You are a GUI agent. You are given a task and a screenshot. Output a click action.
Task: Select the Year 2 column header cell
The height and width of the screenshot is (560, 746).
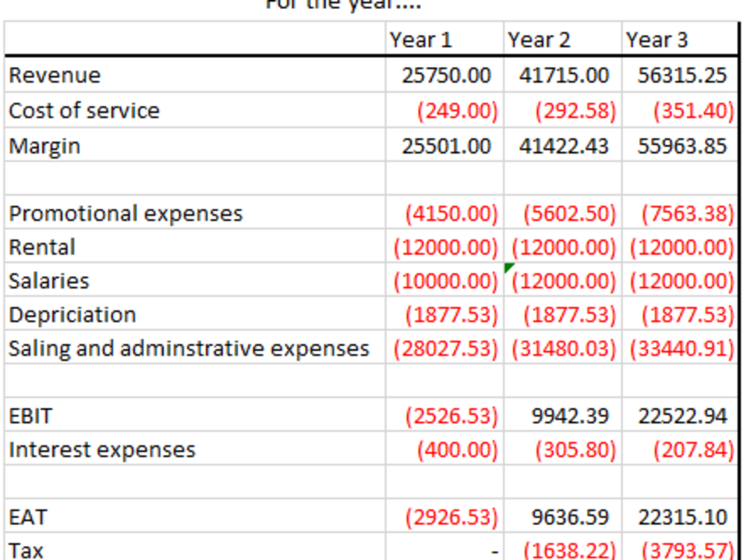click(562, 39)
